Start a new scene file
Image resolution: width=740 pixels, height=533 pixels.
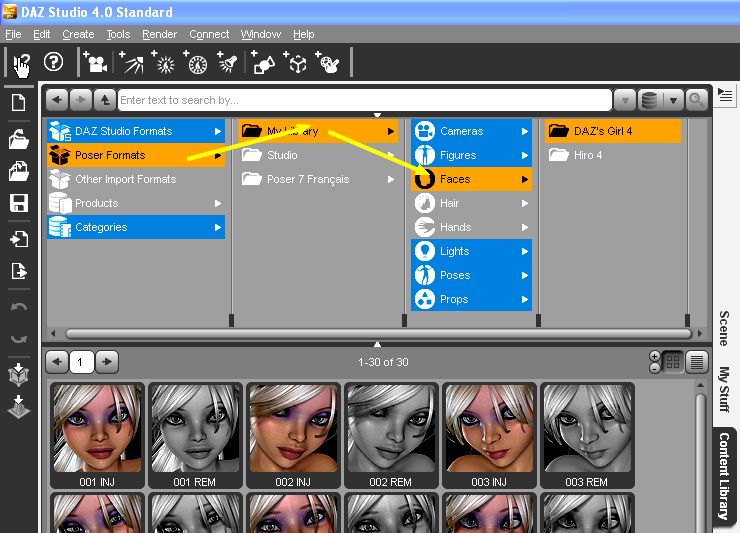[x=19, y=102]
